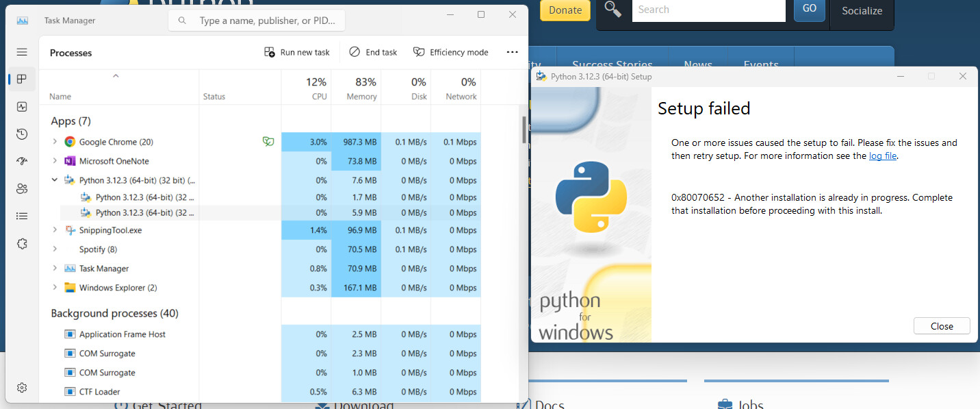980x409 pixels.
Task: Open the Task Manager hamburger navigation menu
Action: (22, 52)
